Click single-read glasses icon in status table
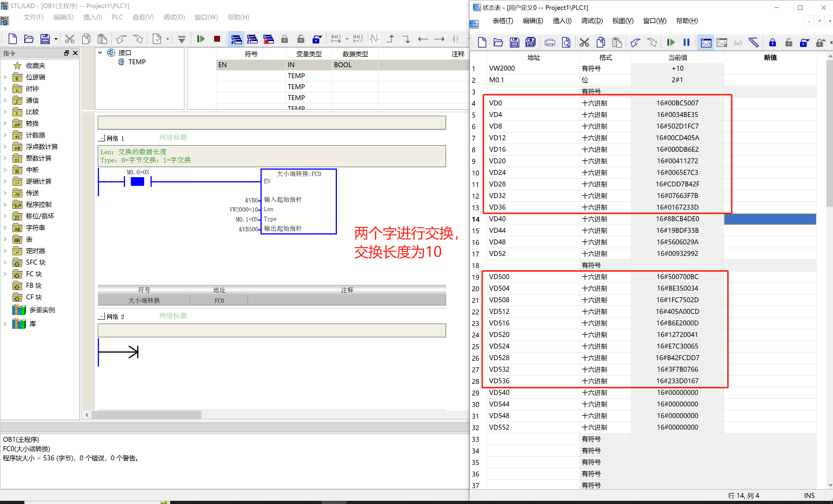Image resolution: width=833 pixels, height=504 pixels. 738,43
